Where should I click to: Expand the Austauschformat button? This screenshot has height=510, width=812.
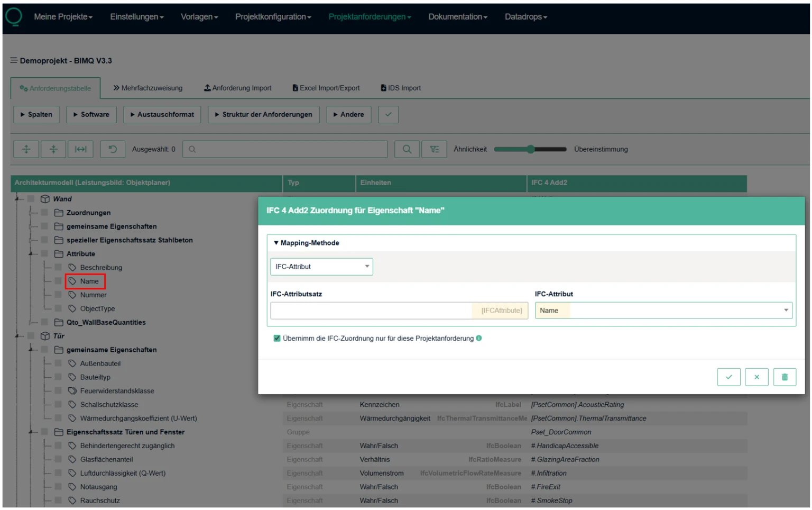pyautogui.click(x=162, y=115)
